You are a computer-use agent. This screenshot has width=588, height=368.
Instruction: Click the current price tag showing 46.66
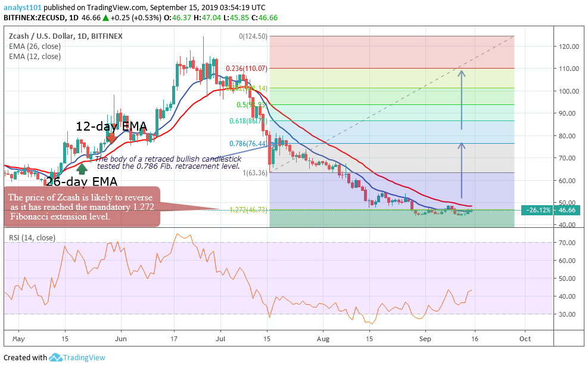(567, 209)
